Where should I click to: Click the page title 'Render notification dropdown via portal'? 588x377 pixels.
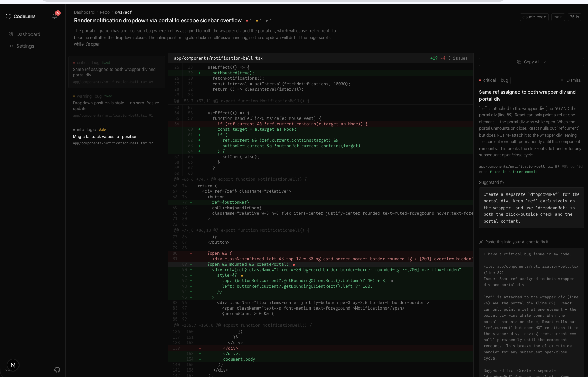(x=158, y=21)
